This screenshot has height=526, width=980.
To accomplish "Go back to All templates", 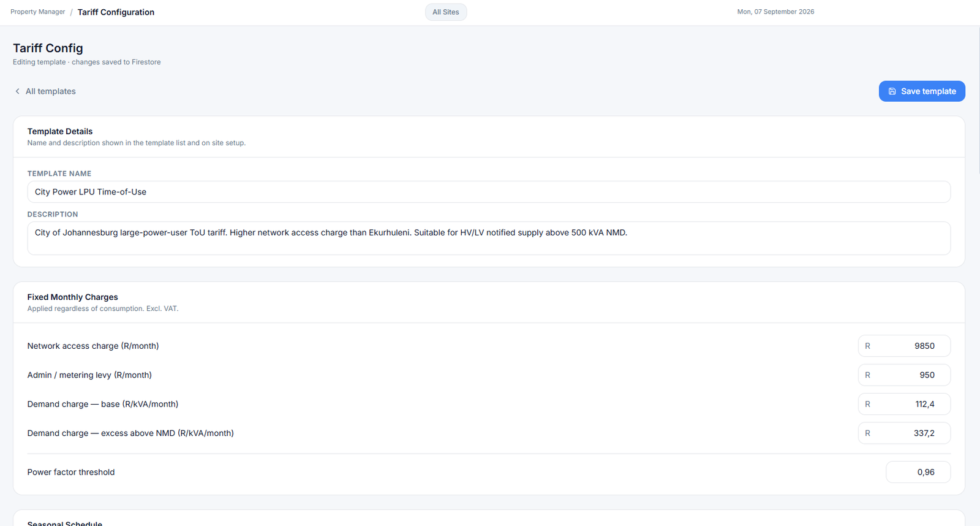I will tap(45, 91).
